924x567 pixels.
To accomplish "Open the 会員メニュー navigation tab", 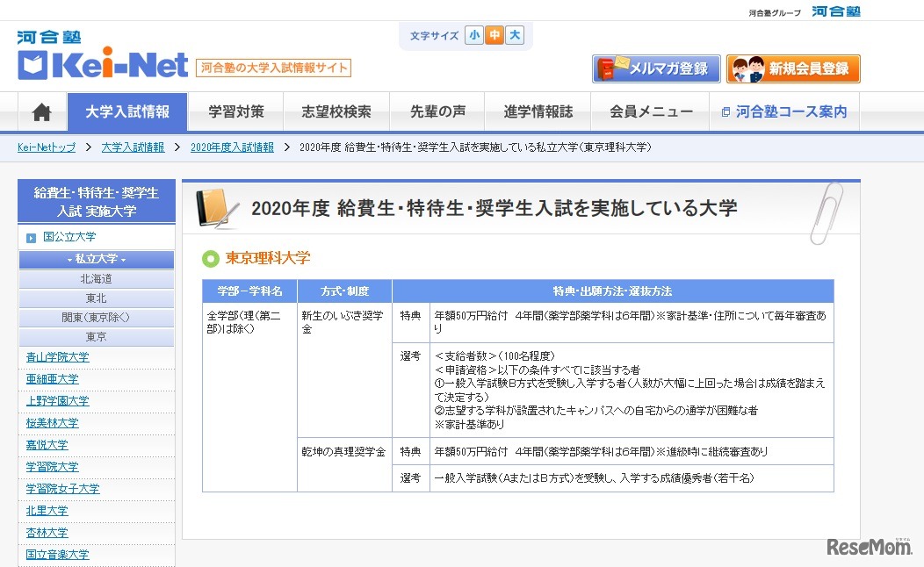I will point(650,111).
